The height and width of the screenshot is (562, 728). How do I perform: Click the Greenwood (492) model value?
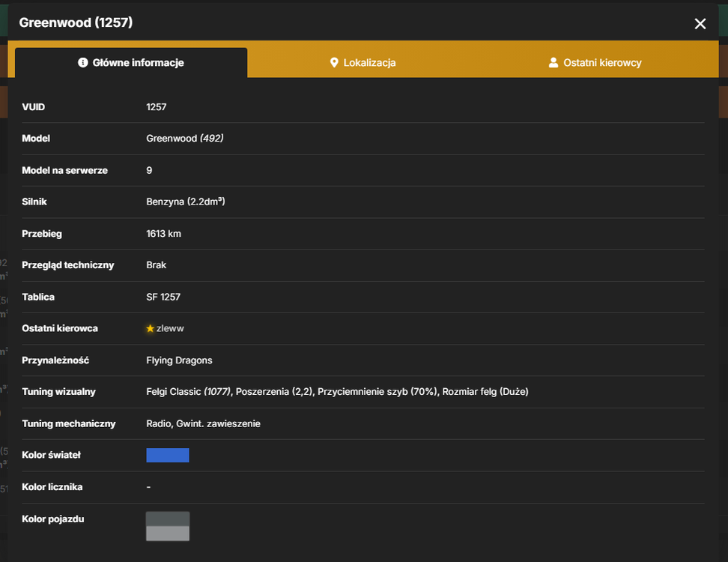pyautogui.click(x=185, y=139)
